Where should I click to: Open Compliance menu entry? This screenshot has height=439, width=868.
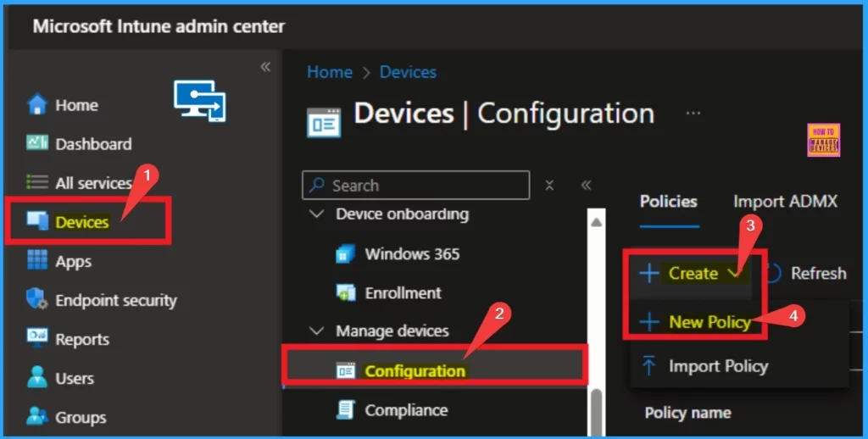point(406,410)
